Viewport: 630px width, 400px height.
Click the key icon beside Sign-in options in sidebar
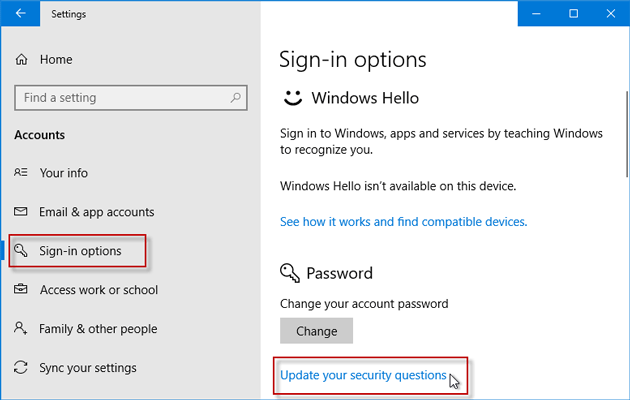coord(22,251)
